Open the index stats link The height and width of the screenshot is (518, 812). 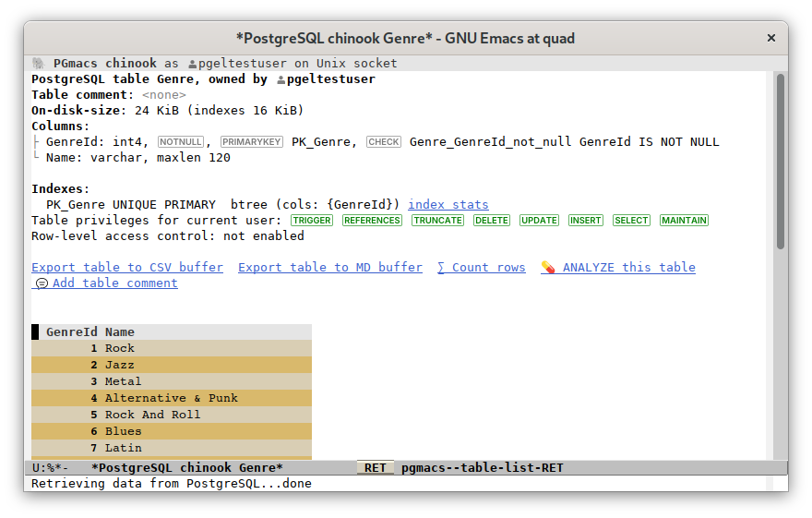[x=448, y=205]
